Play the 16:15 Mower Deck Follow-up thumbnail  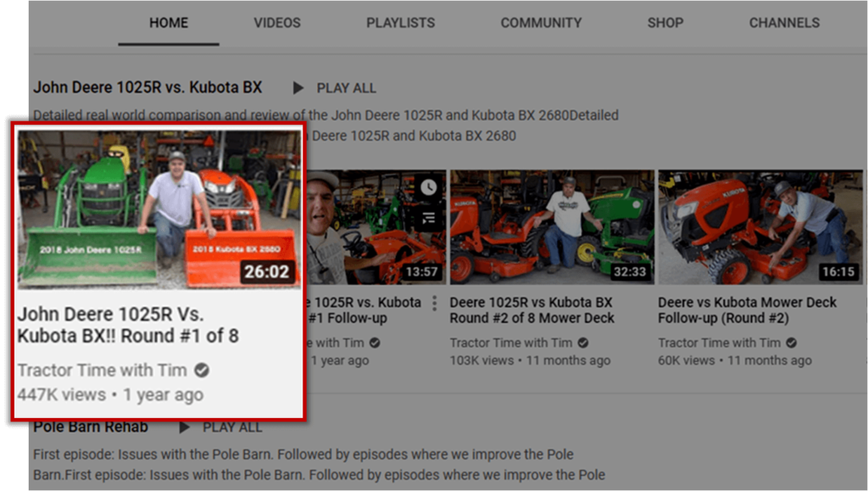(760, 227)
